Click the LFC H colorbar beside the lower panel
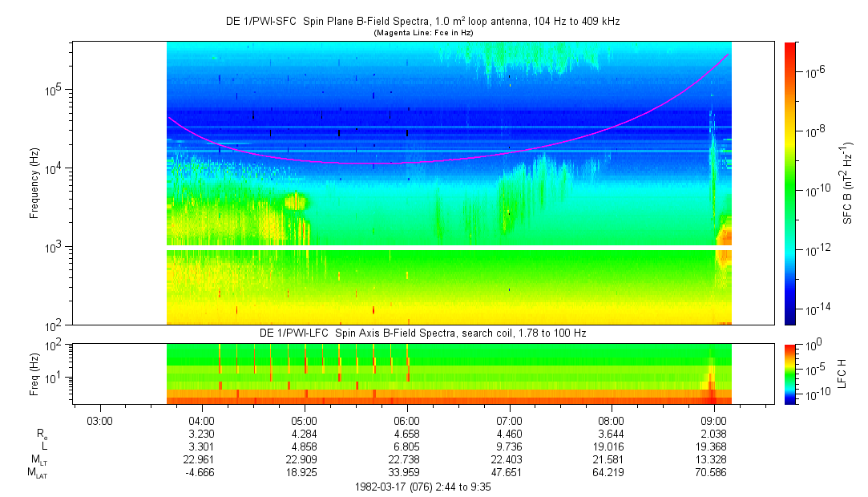 pyautogui.click(x=789, y=373)
